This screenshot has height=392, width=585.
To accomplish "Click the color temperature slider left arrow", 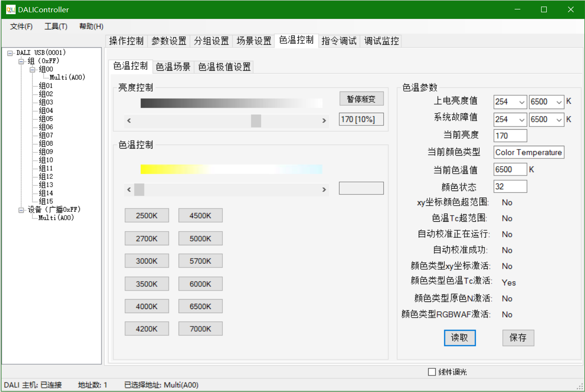I will pyautogui.click(x=129, y=190).
